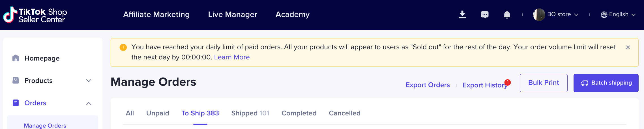
Task: Open the chat messages icon
Action: [485, 14]
